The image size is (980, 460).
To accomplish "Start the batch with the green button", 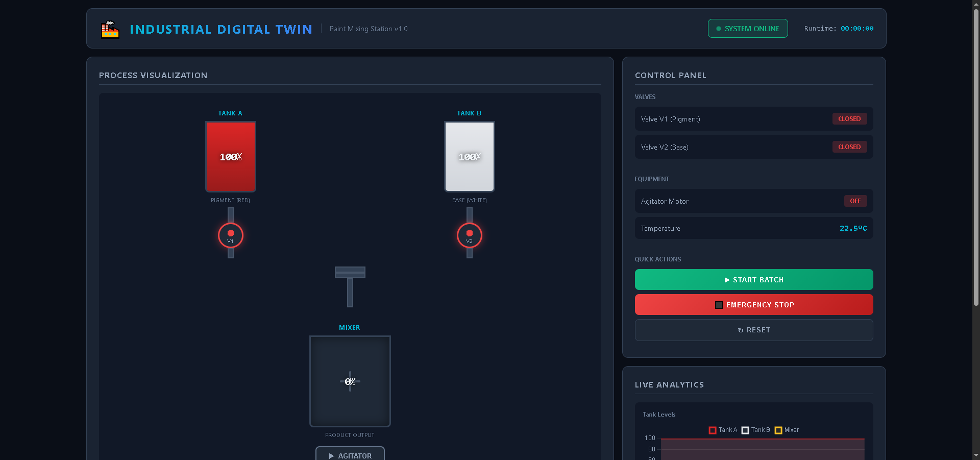I will coord(754,280).
